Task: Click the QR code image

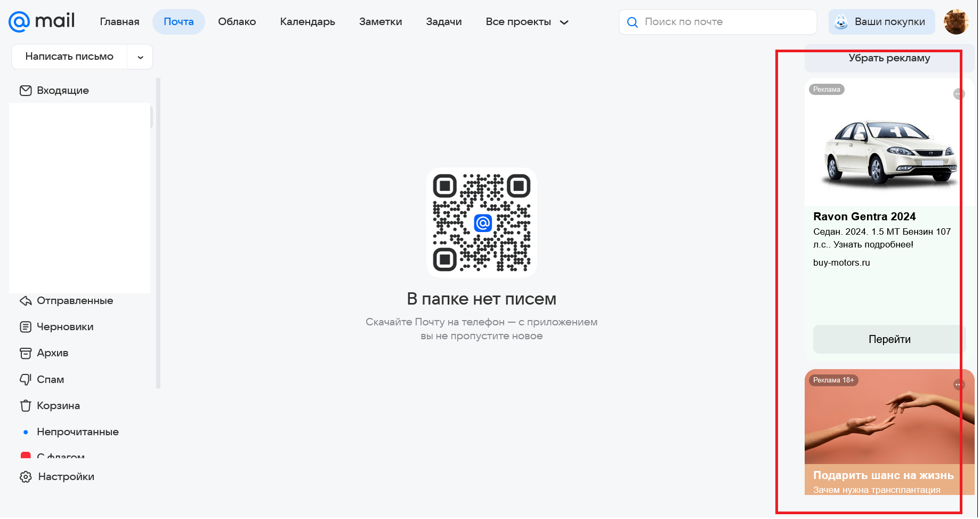Action: 481,222
